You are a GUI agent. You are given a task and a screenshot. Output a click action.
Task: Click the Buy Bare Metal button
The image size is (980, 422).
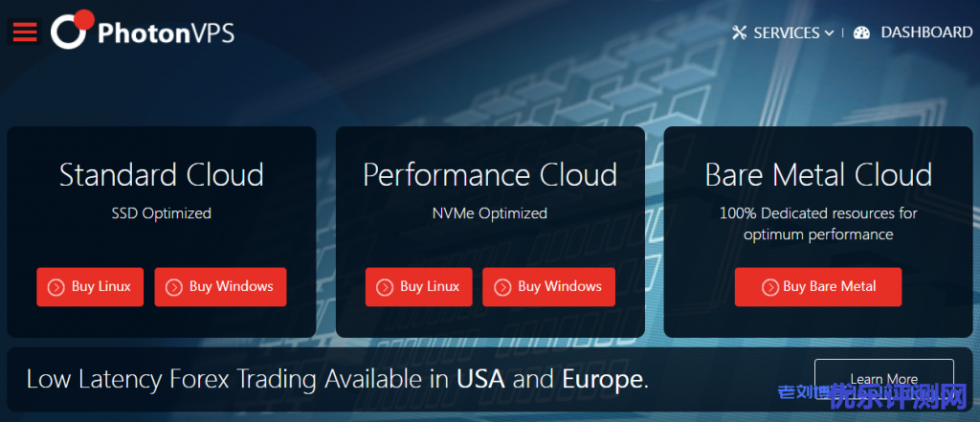[818, 287]
